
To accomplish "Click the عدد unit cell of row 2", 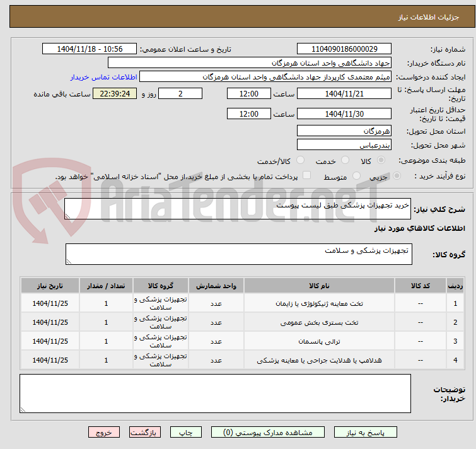I will 216,322.
